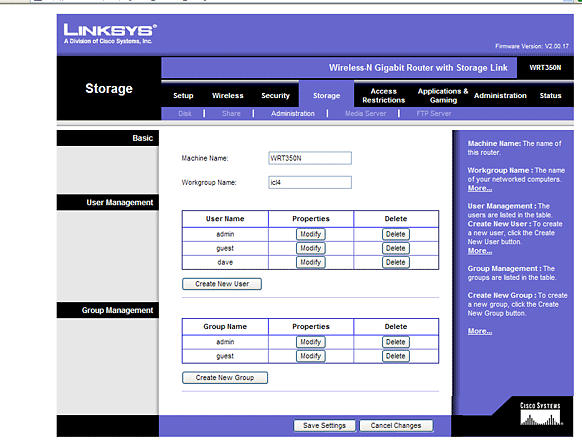Modify the guest user
Viewport: 582px width, 441px height.
[311, 248]
